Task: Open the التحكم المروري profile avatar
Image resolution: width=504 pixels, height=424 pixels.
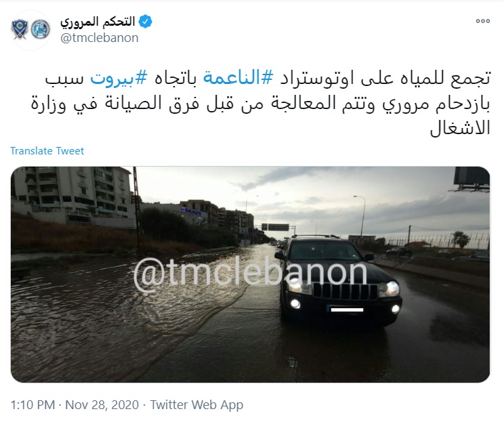Action: pos(31,30)
